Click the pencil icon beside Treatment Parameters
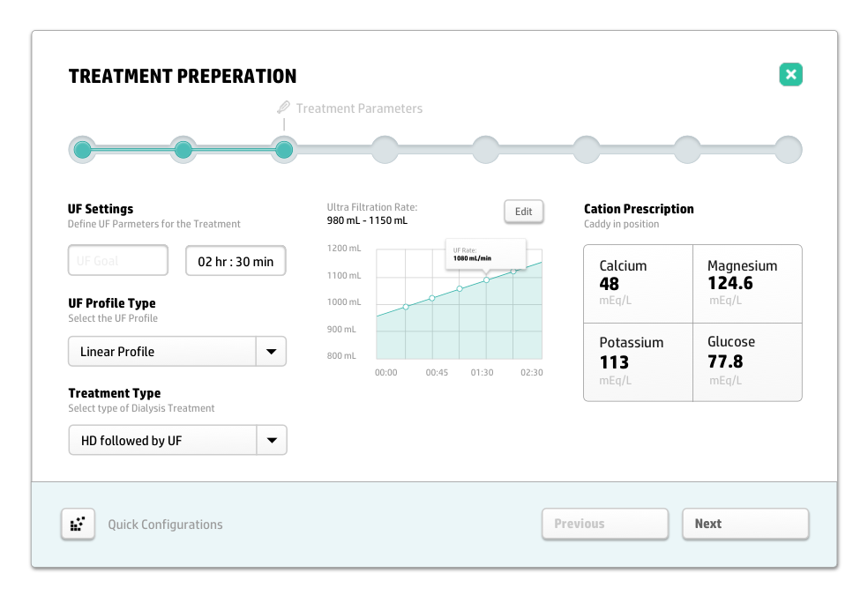Viewport: 868px width, 603px height. 283,108
